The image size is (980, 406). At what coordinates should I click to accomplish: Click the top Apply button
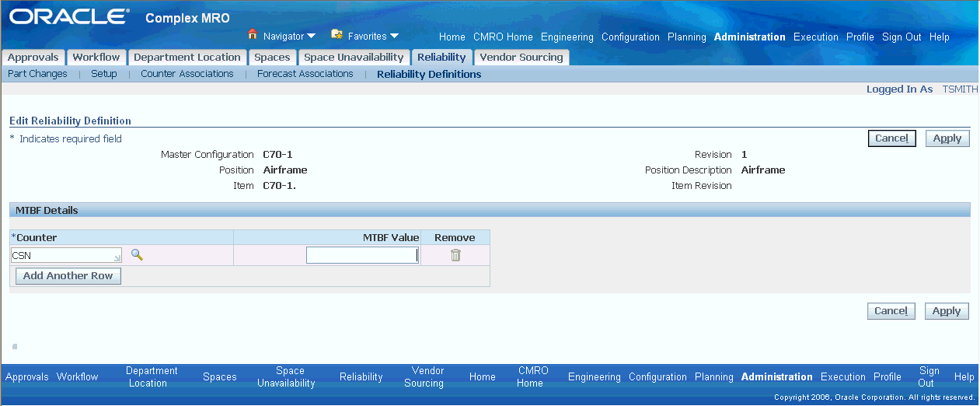(947, 138)
